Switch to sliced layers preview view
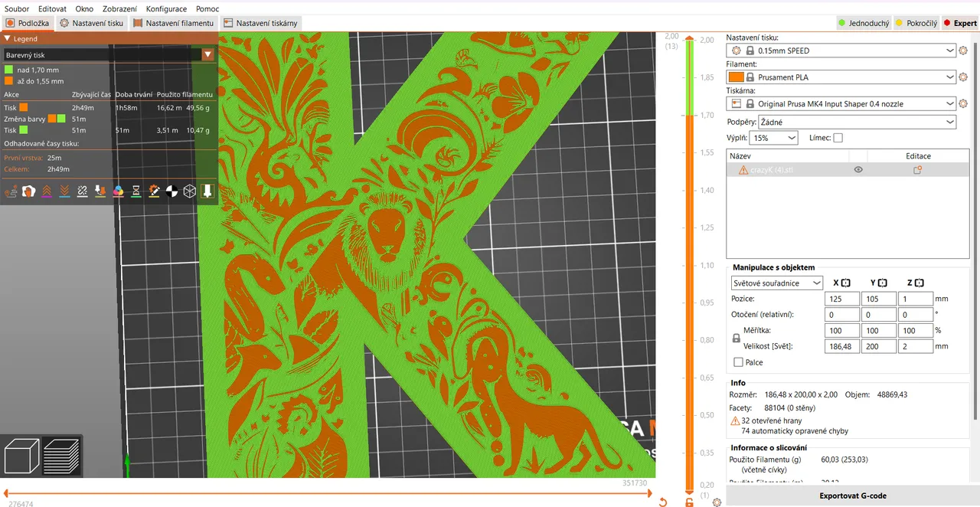This screenshot has height=507, width=980. (61, 456)
